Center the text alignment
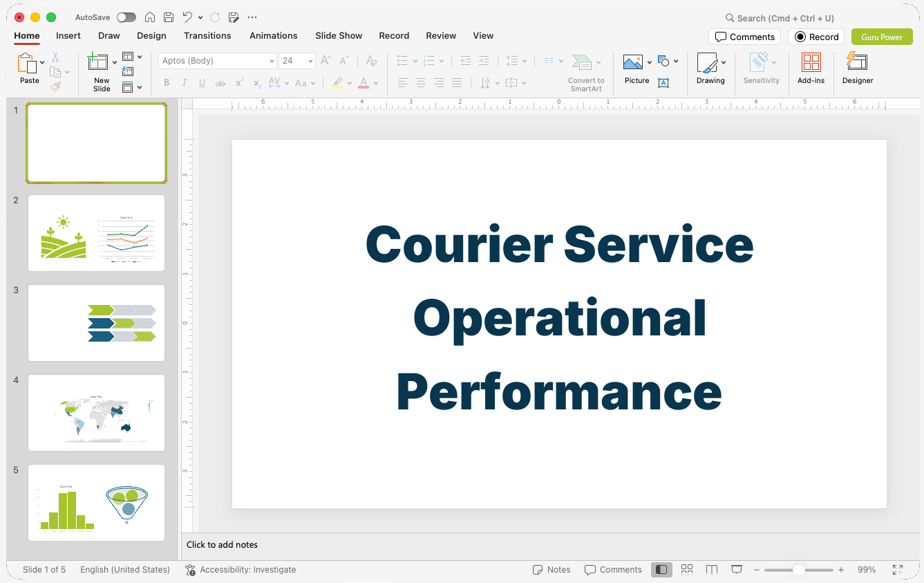 pos(421,83)
